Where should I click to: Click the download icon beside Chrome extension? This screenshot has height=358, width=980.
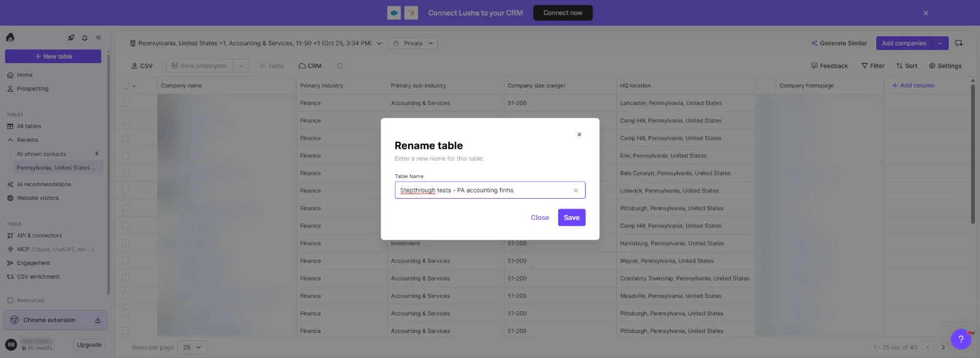coord(97,320)
